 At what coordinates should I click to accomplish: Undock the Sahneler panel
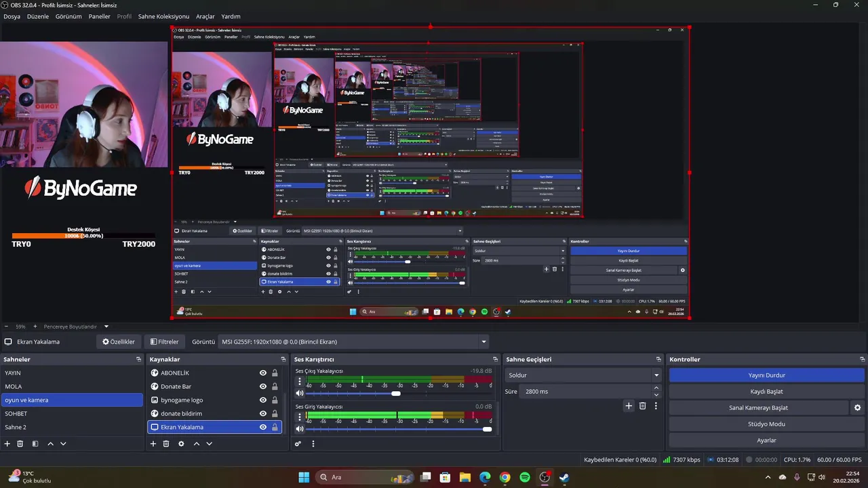pyautogui.click(x=138, y=359)
